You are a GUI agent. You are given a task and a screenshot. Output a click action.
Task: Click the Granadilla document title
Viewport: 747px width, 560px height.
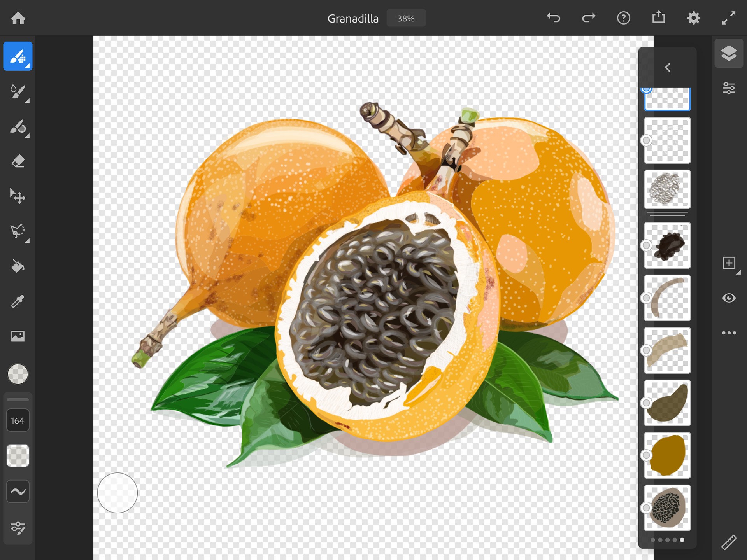[x=352, y=18]
